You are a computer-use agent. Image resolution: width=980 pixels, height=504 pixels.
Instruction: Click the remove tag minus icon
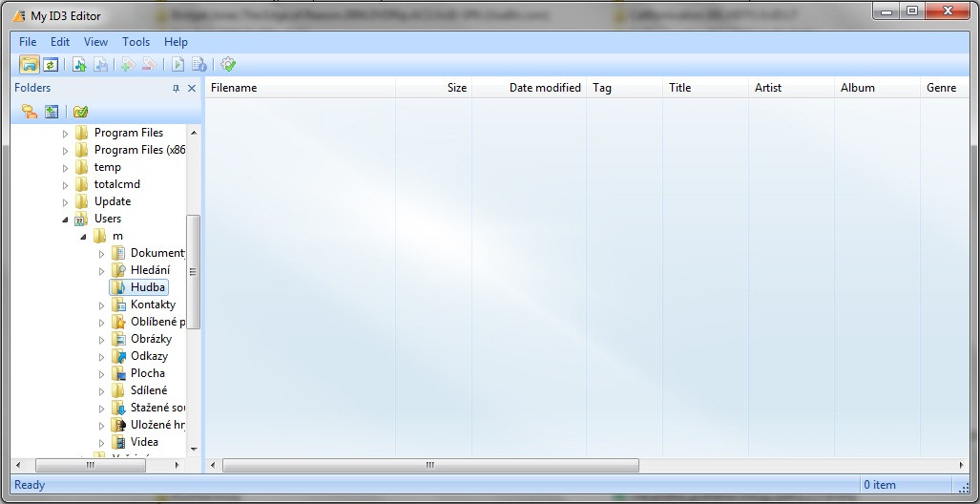[149, 64]
